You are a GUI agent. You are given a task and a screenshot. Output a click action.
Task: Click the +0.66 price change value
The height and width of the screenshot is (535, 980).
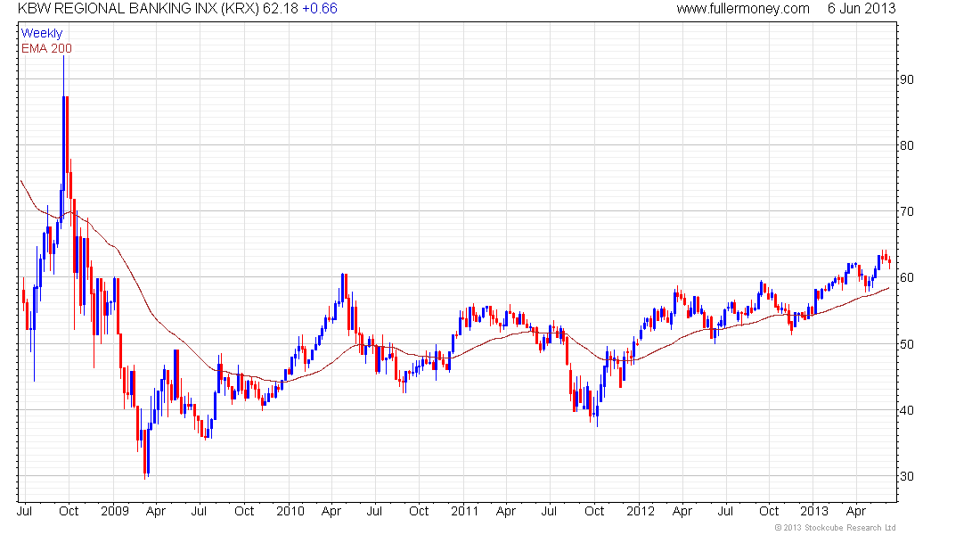(319, 9)
